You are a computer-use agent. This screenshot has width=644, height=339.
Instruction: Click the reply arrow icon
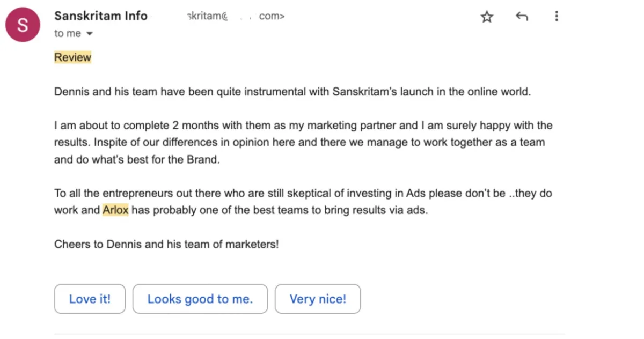[522, 17]
